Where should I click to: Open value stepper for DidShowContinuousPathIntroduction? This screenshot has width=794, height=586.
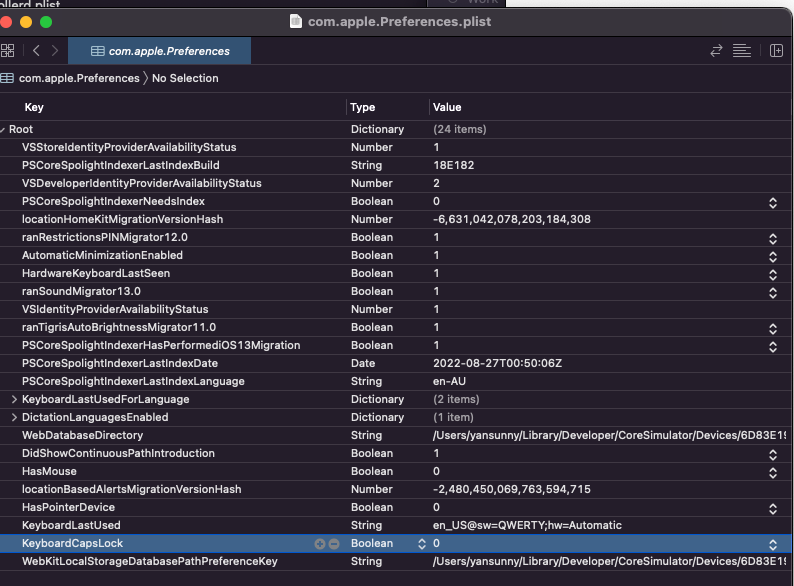pos(773,455)
